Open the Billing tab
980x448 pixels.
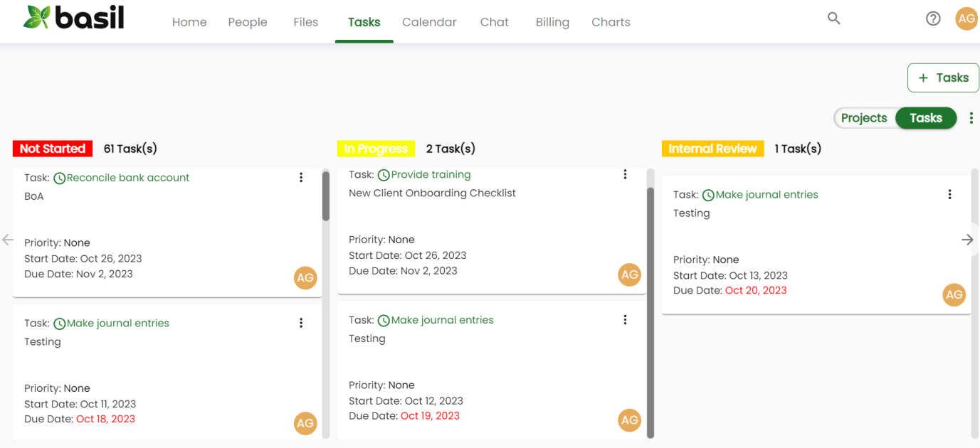point(552,22)
